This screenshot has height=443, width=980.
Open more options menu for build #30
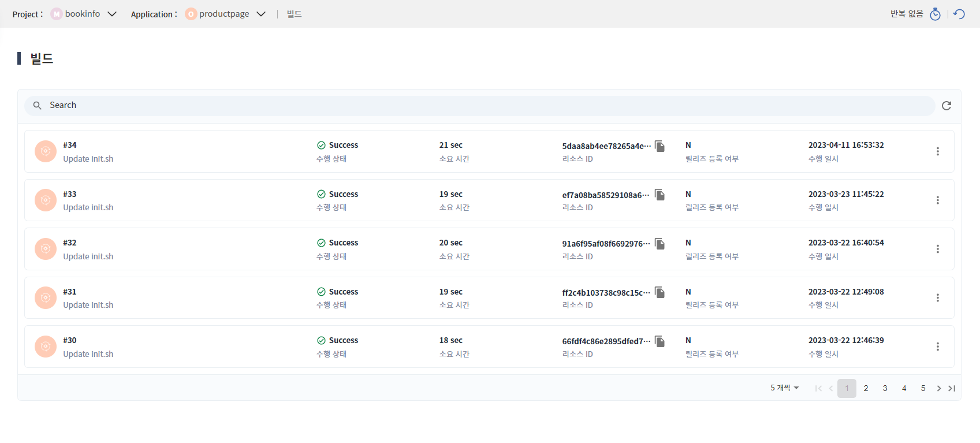coord(937,347)
